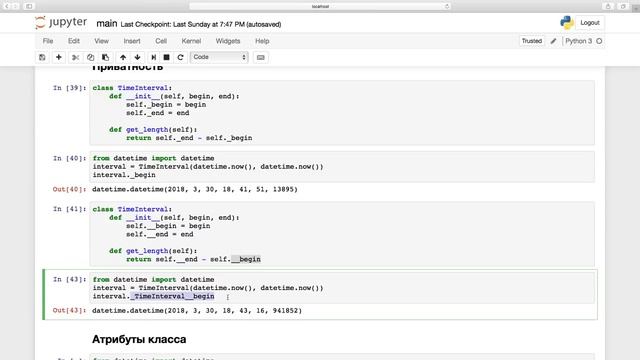Open the Kernel menu

point(191,41)
